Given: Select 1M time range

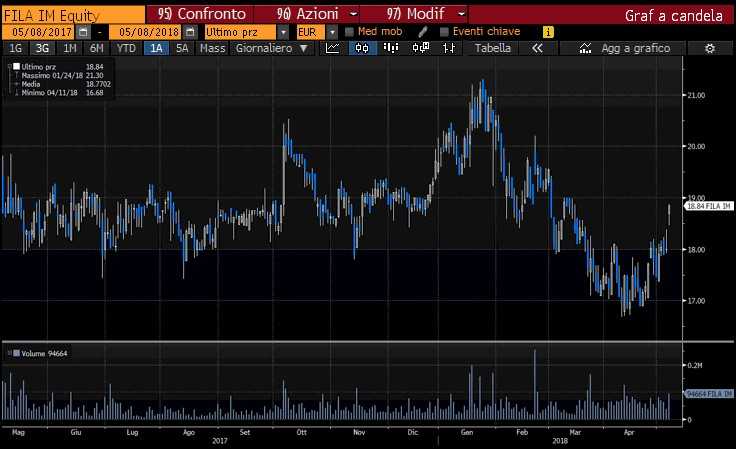Looking at the screenshot, I should click(x=70, y=48).
